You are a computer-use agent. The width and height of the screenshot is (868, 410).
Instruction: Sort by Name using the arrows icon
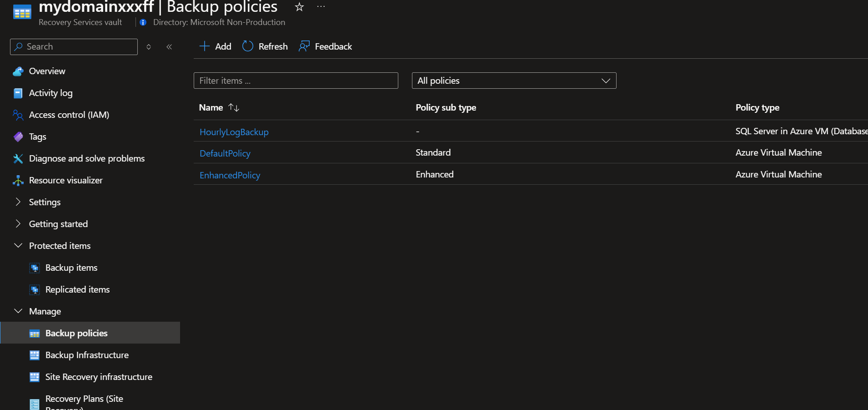tap(234, 107)
